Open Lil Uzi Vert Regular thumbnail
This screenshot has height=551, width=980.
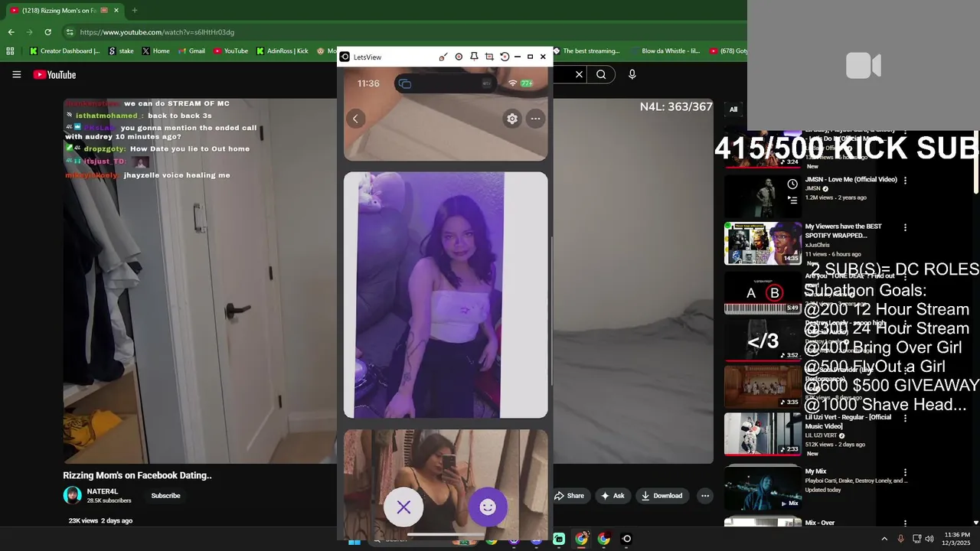pyautogui.click(x=763, y=434)
